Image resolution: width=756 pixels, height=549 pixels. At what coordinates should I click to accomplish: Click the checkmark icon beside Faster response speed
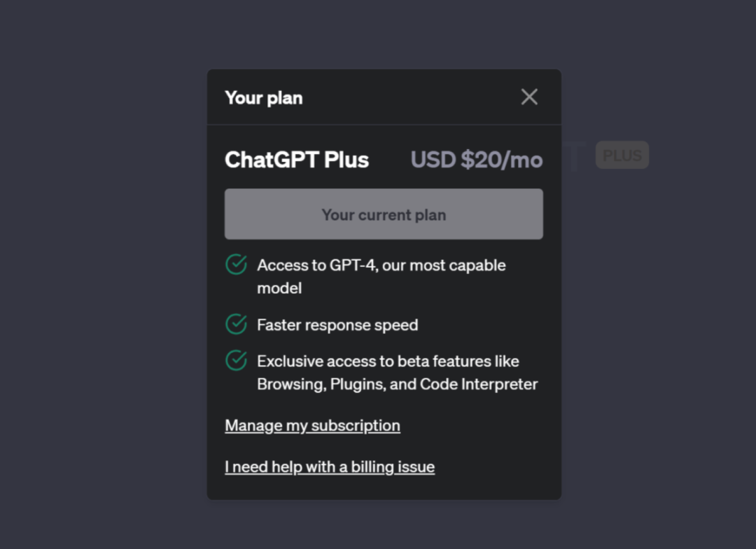(x=236, y=324)
